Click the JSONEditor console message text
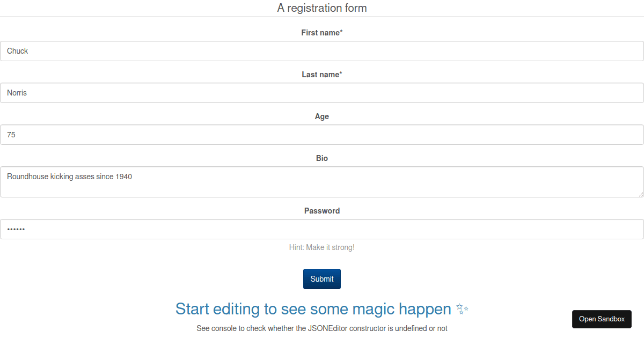Viewport: 644px width, 338px height. click(x=322, y=328)
